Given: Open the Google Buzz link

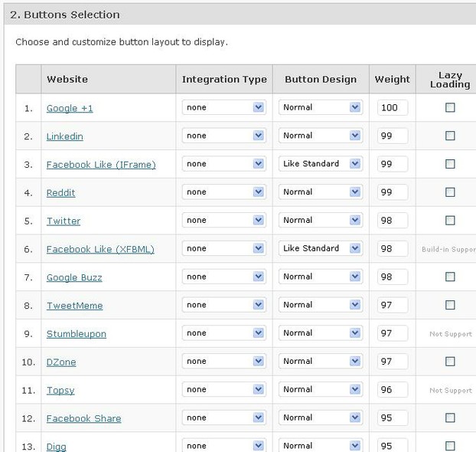Looking at the screenshot, I should pos(74,277).
